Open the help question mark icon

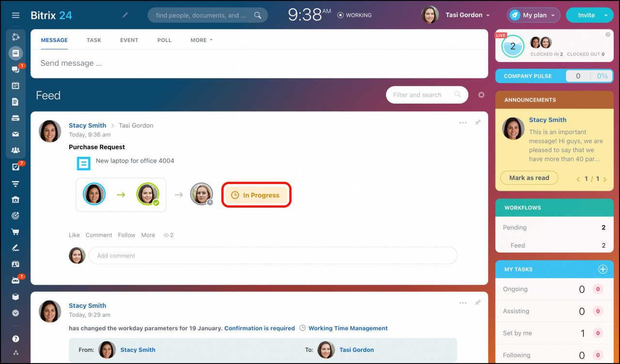click(x=15, y=339)
